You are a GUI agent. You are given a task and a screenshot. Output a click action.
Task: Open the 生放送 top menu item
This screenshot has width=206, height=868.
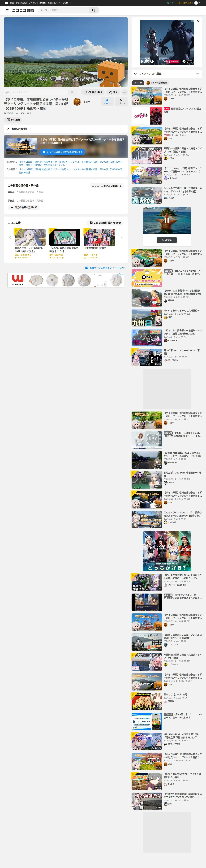click(x=24, y=3)
